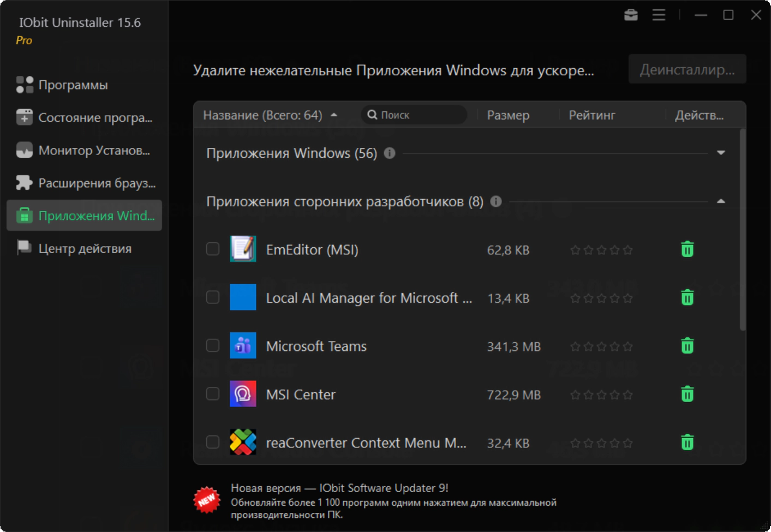Click the Local AI Manager blue icon
771x532 pixels.
coord(243,297)
